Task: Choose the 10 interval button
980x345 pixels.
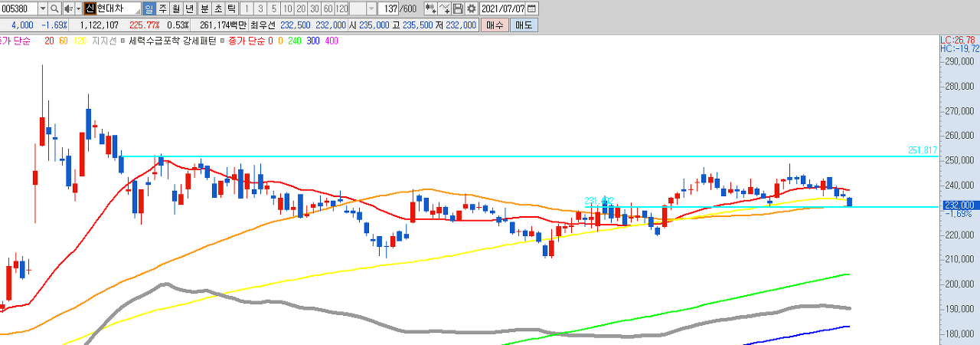Action: pos(288,8)
